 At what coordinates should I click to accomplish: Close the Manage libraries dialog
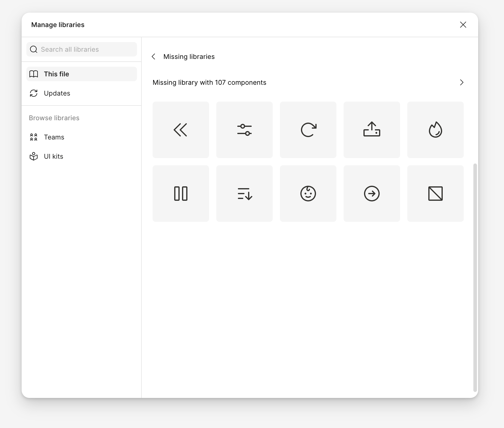coord(463,25)
